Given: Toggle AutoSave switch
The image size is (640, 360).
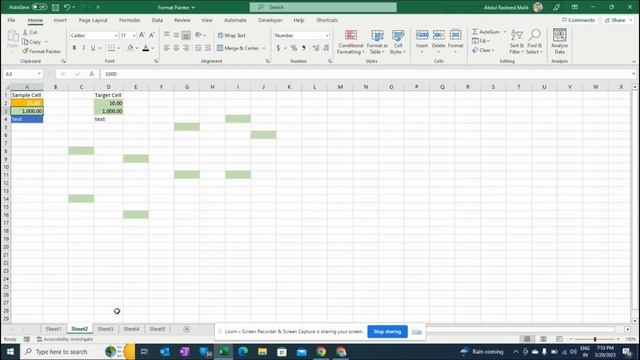Looking at the screenshot, I should pyautogui.click(x=40, y=7).
